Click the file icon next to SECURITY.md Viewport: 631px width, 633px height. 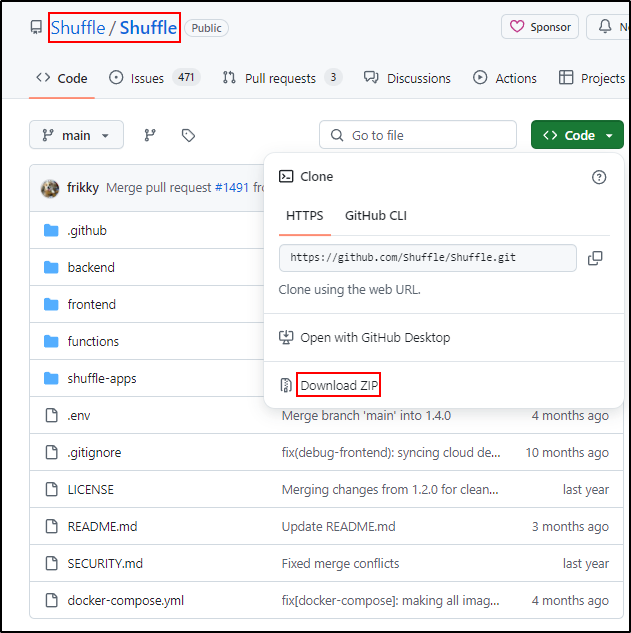coord(51,564)
